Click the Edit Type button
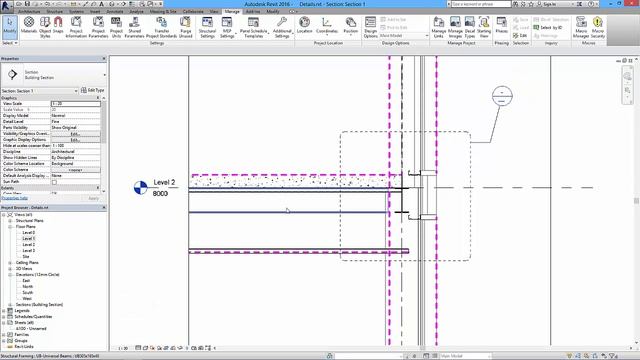This screenshot has height=360, width=640. (x=93, y=90)
